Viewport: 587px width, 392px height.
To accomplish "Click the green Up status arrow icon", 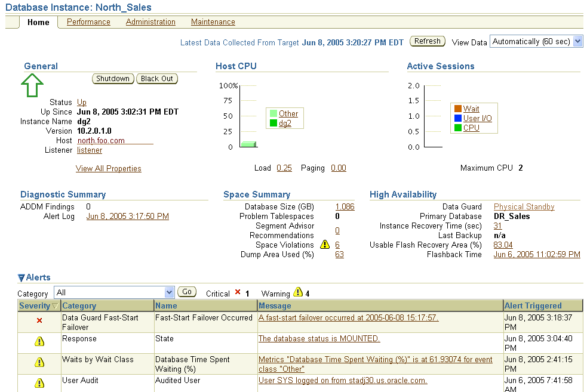I will click(x=32, y=85).
